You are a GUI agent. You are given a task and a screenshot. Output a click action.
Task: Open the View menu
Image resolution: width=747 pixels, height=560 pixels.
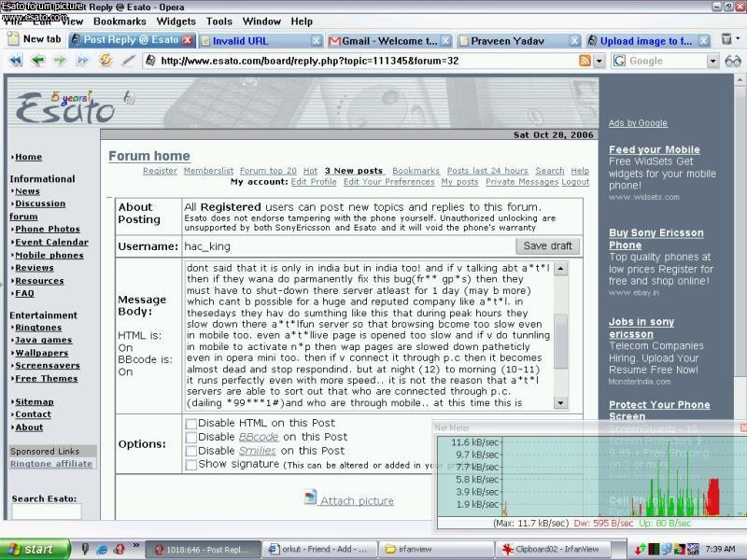click(x=72, y=21)
